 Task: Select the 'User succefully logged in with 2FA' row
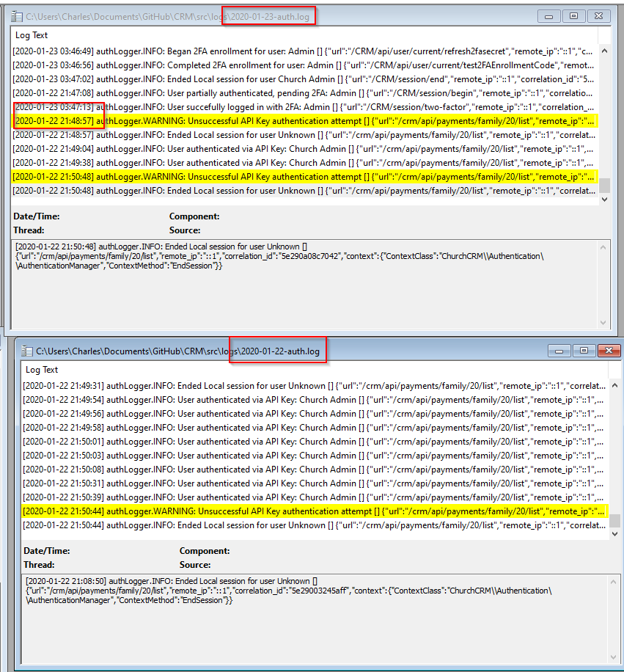click(304, 107)
